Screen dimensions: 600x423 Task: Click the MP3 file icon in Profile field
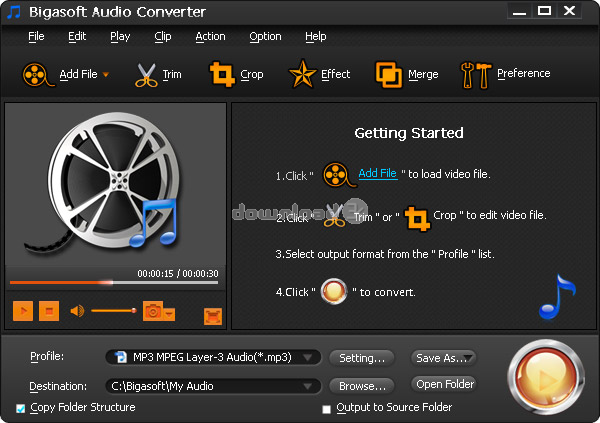pyautogui.click(x=121, y=357)
